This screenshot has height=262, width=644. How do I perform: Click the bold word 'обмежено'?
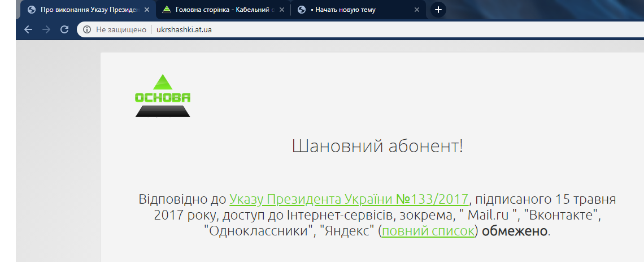tap(515, 231)
